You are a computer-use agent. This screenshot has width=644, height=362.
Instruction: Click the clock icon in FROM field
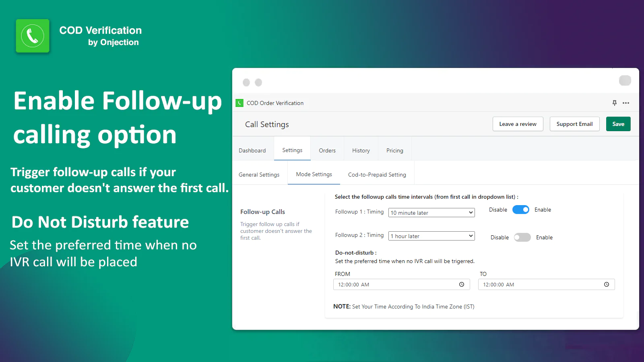point(462,284)
